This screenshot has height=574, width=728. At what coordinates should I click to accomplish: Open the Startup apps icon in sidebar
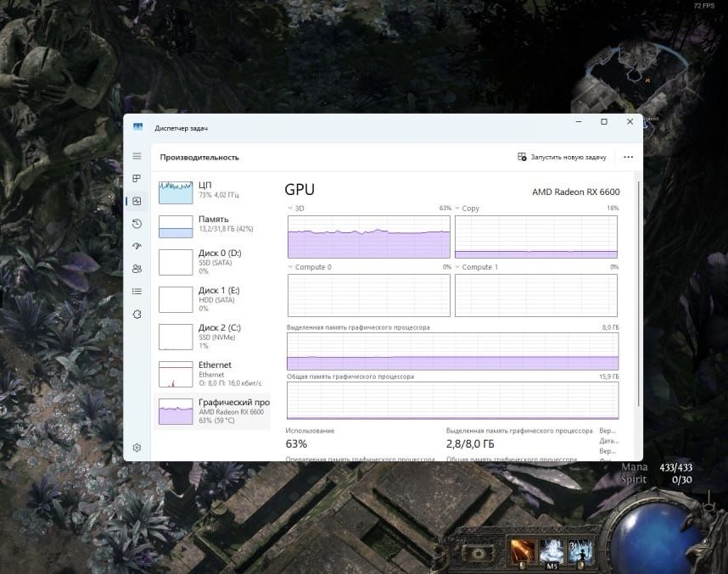[x=137, y=246]
